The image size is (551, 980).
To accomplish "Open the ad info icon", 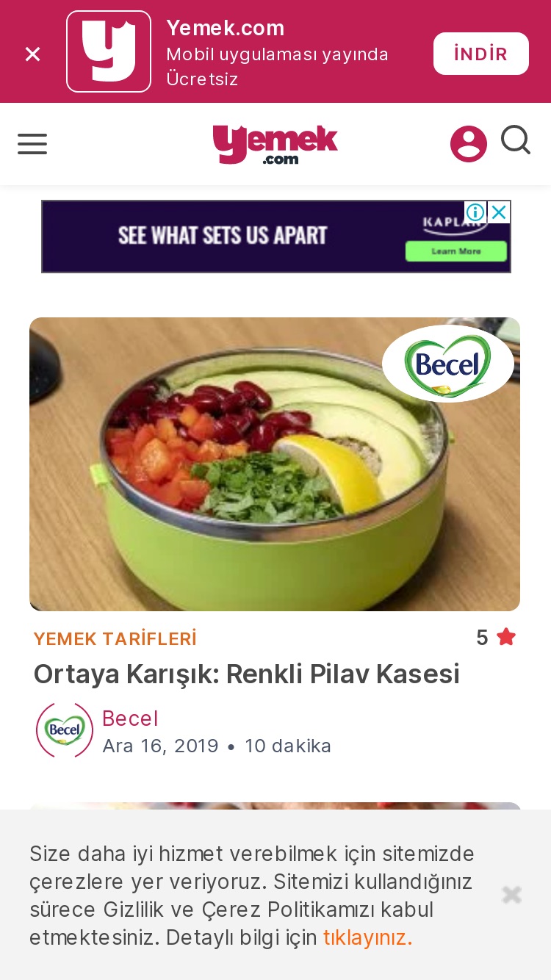I will [x=475, y=212].
